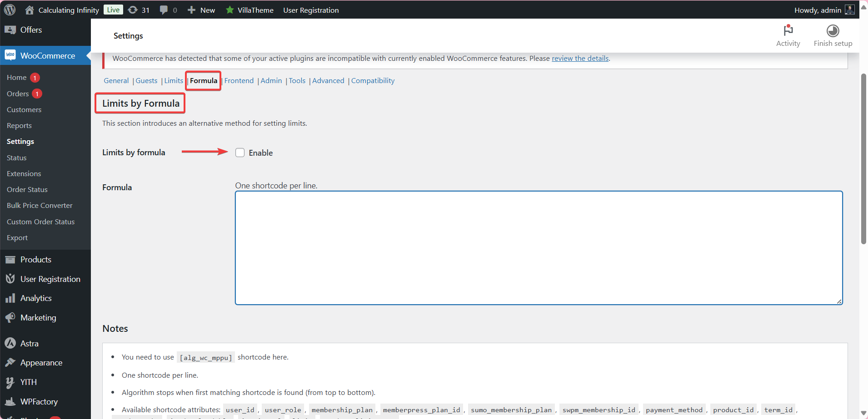Open the Admin tab
This screenshot has height=419, width=868.
[271, 80]
